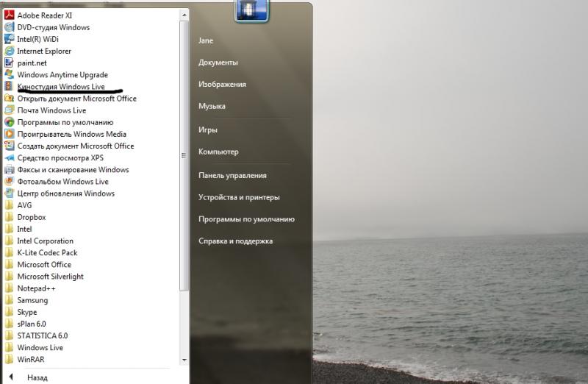The image size is (588, 384).
Task: Launch Факсы и сканирование Windows icon
Action: pyautogui.click(x=9, y=169)
